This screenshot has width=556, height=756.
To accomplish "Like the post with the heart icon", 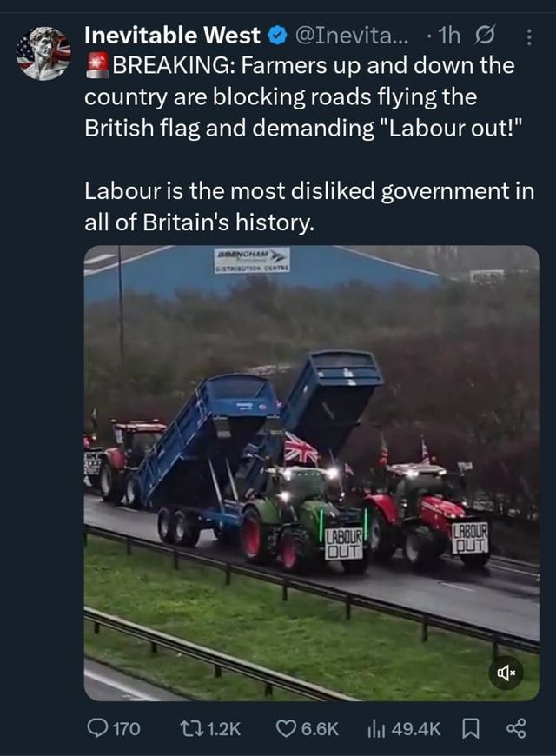I will (x=286, y=728).
